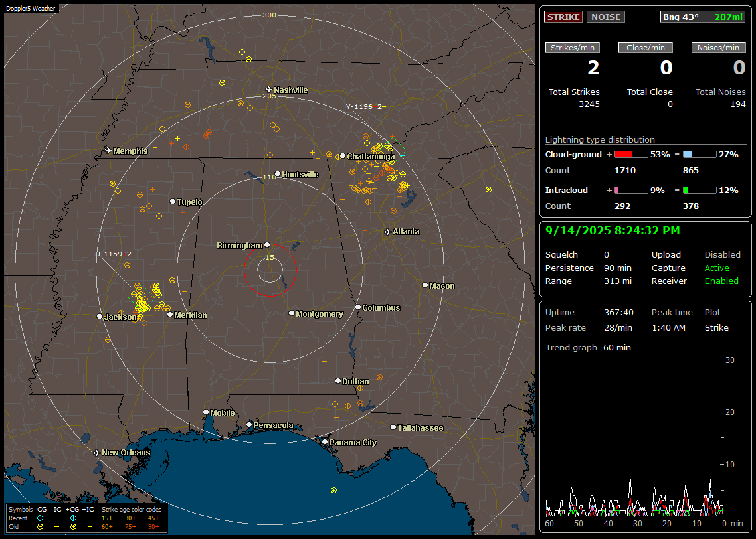The width and height of the screenshot is (756, 539).
Task: Select the Macon city dot marker
Action: pyautogui.click(x=425, y=285)
